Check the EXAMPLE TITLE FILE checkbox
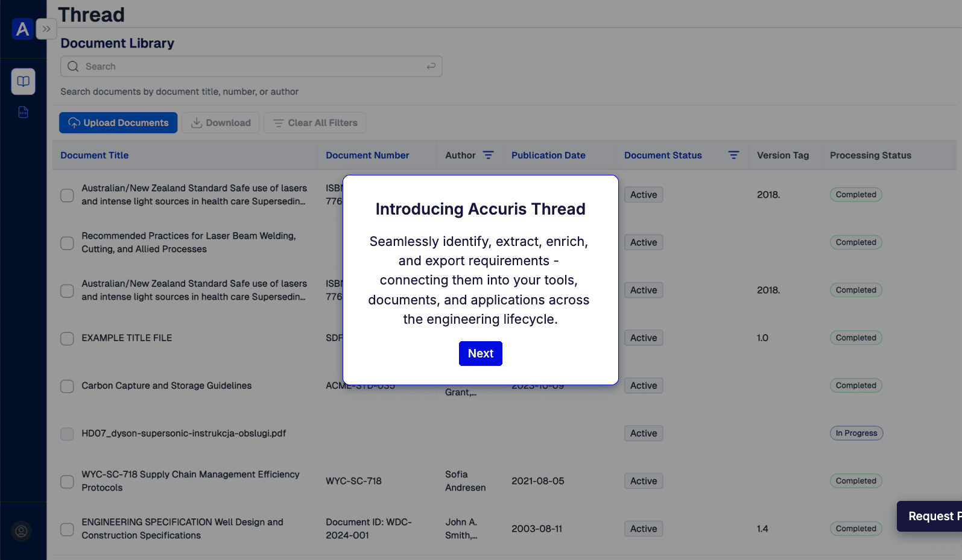962x560 pixels. point(67,338)
